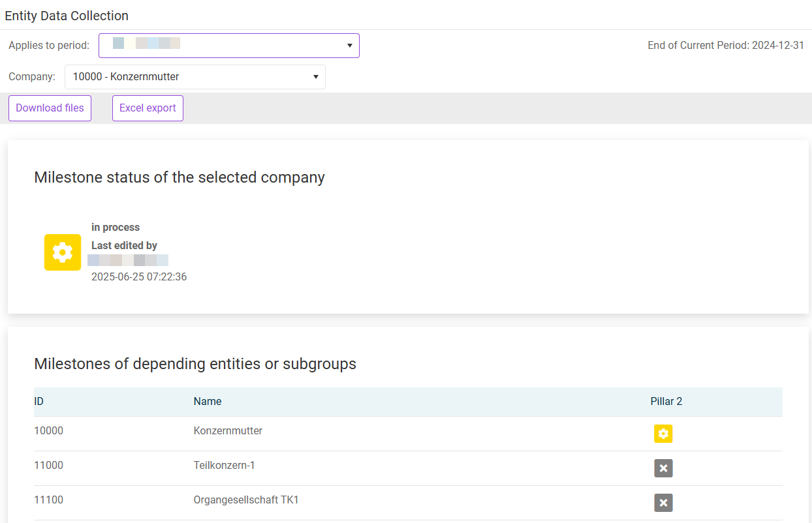Open the Applies to period dropdown
The image size is (812, 523).
coord(229,46)
